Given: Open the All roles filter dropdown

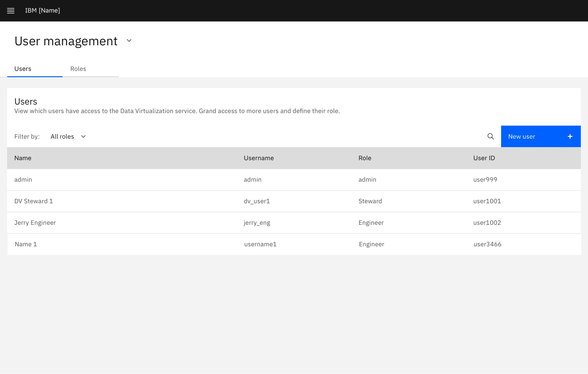Looking at the screenshot, I should pyautogui.click(x=63, y=136).
